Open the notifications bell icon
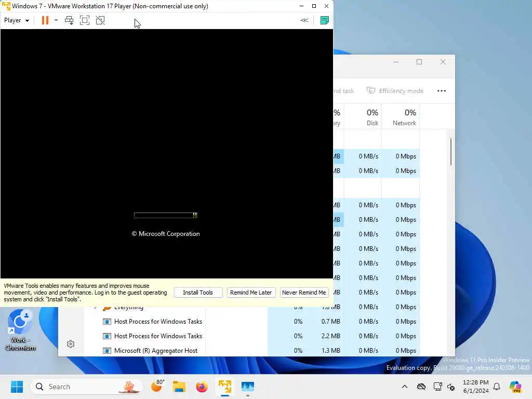The height and width of the screenshot is (399, 532). tap(497, 387)
